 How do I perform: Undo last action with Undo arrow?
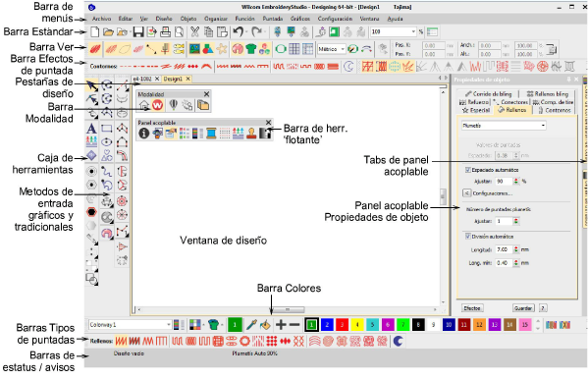239,31
